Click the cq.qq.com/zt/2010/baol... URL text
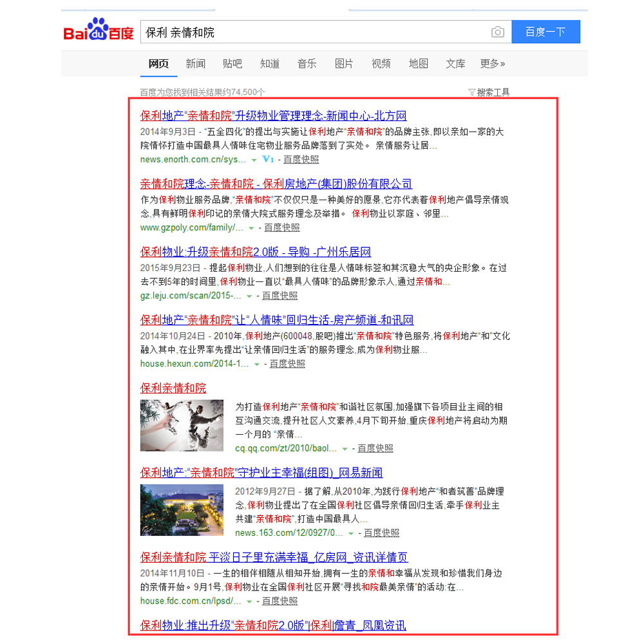The height and width of the screenshot is (644, 644). (x=286, y=448)
